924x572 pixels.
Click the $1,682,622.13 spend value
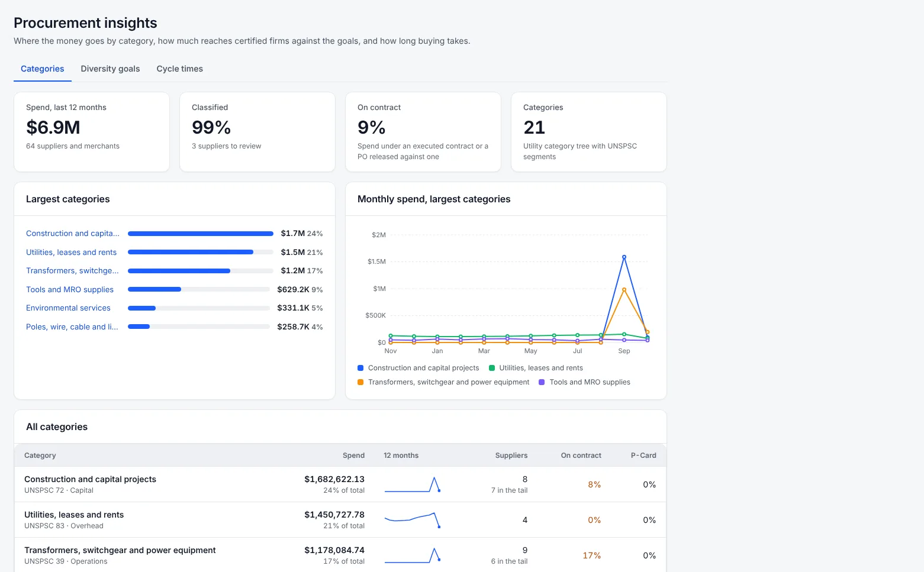334,479
